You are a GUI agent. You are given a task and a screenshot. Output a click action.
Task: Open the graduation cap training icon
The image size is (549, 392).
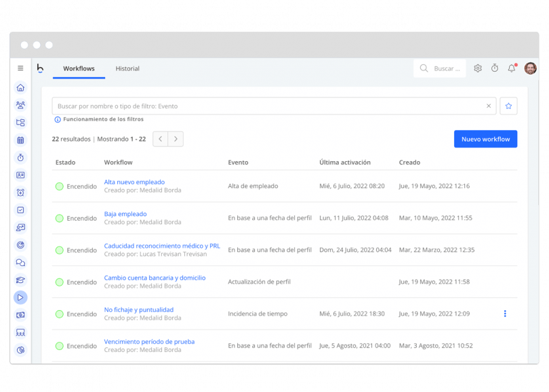click(20, 280)
